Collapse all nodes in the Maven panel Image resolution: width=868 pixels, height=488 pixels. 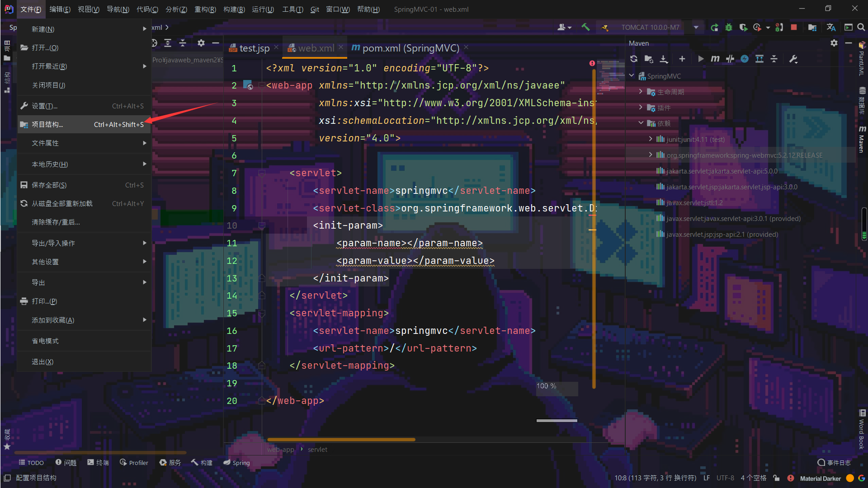click(774, 59)
